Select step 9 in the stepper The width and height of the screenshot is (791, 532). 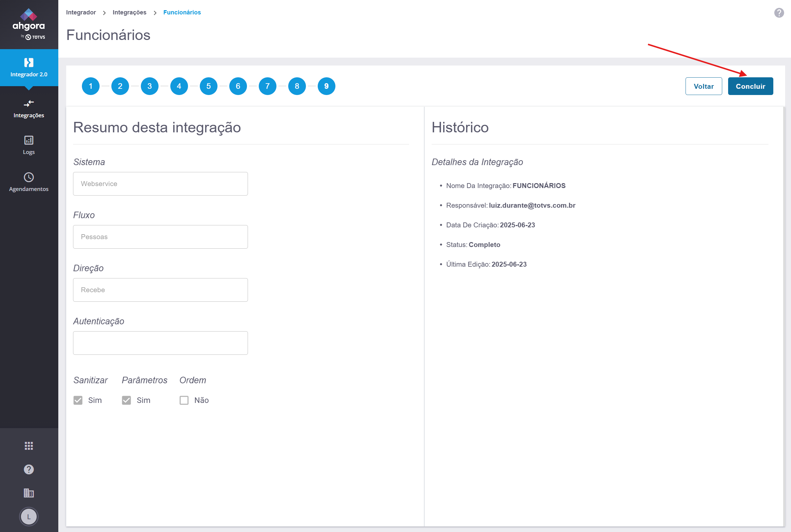[x=326, y=86]
